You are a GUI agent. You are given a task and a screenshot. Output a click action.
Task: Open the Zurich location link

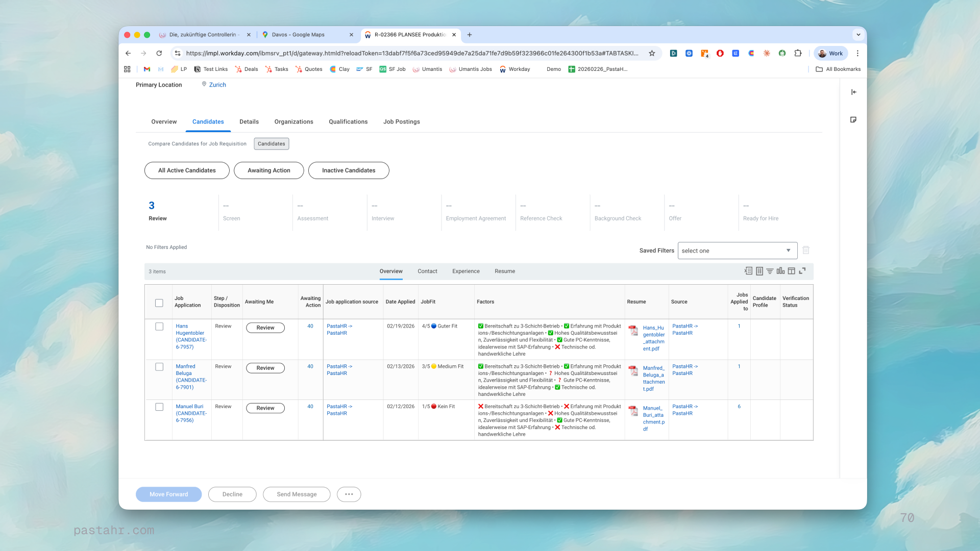[x=217, y=85]
